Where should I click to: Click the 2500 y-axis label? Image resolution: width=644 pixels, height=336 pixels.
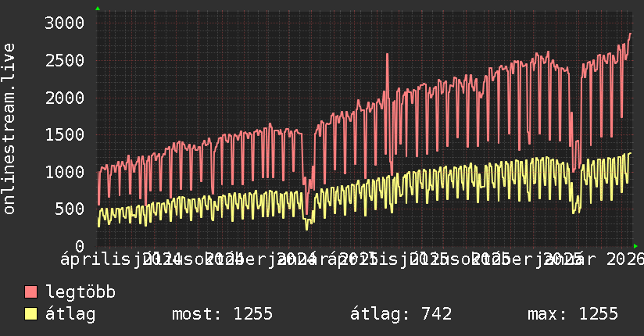pyautogui.click(x=65, y=60)
